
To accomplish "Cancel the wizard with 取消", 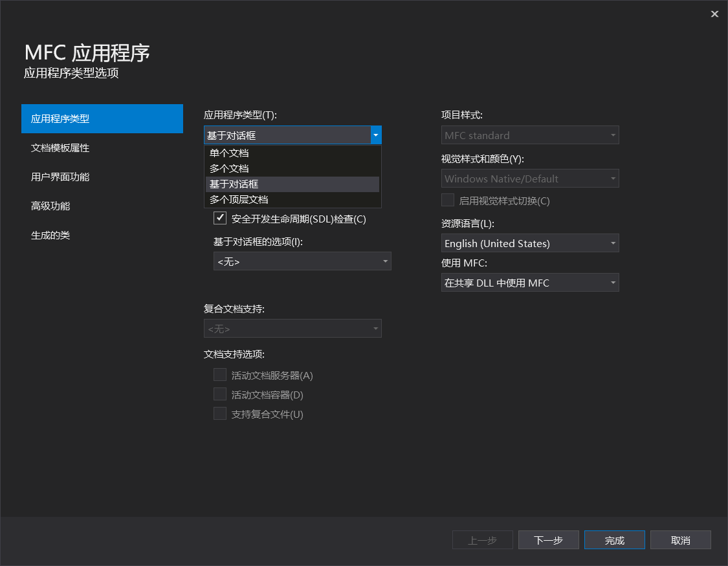I will point(680,539).
